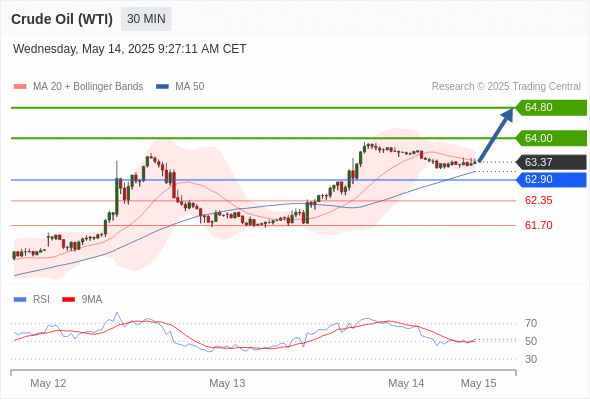Click the 62.35 red support label
The image size is (590, 400).
[x=538, y=200]
